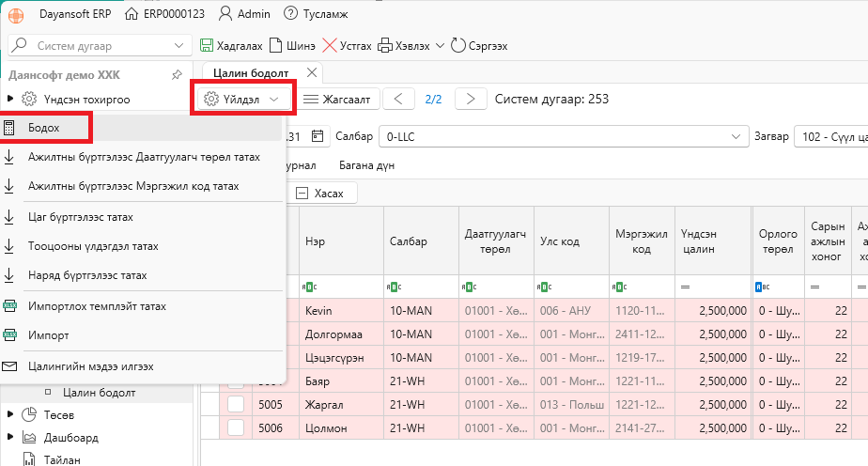Go to next record arrow
Image resolution: width=868 pixels, height=466 pixels.
(471, 99)
